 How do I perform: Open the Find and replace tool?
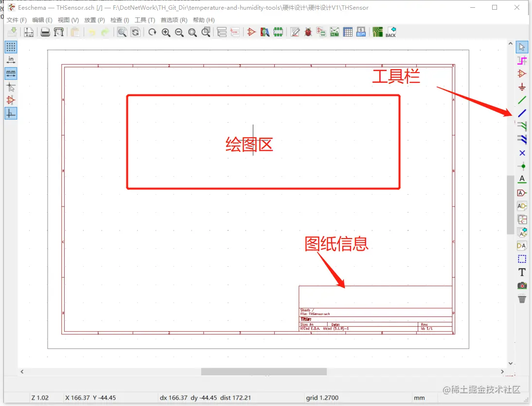pos(135,32)
